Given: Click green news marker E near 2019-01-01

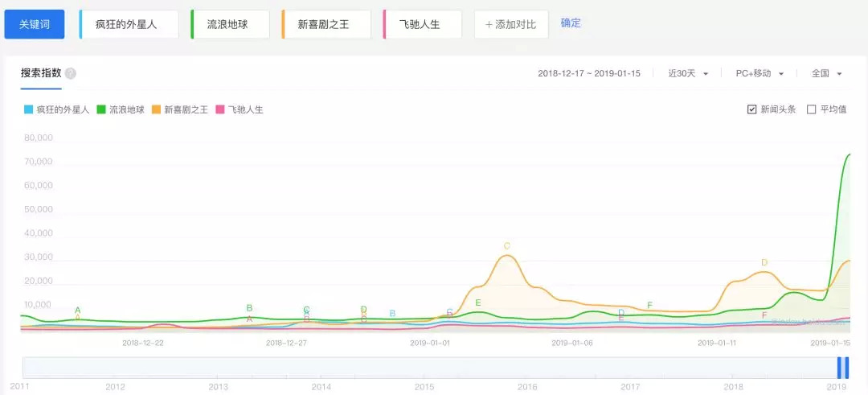Looking at the screenshot, I should [x=478, y=303].
